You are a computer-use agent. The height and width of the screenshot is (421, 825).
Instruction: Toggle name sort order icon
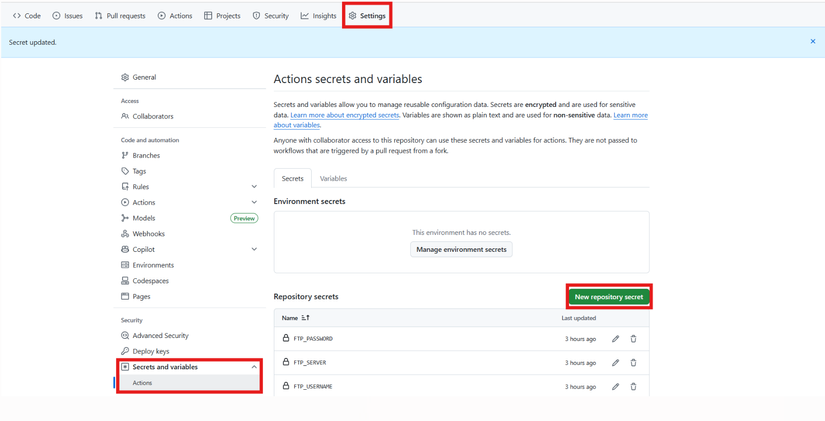pyautogui.click(x=305, y=318)
